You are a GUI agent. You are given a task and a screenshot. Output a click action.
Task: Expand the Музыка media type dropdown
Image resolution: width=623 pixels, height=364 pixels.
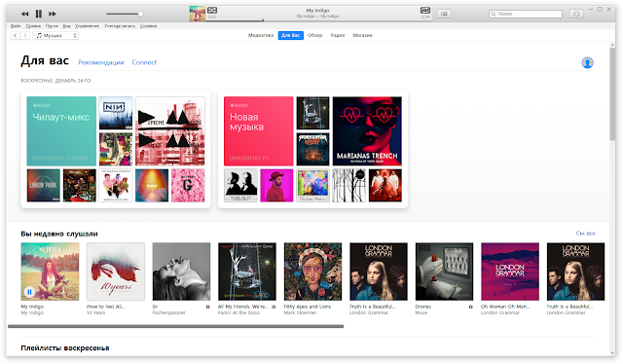tap(55, 35)
